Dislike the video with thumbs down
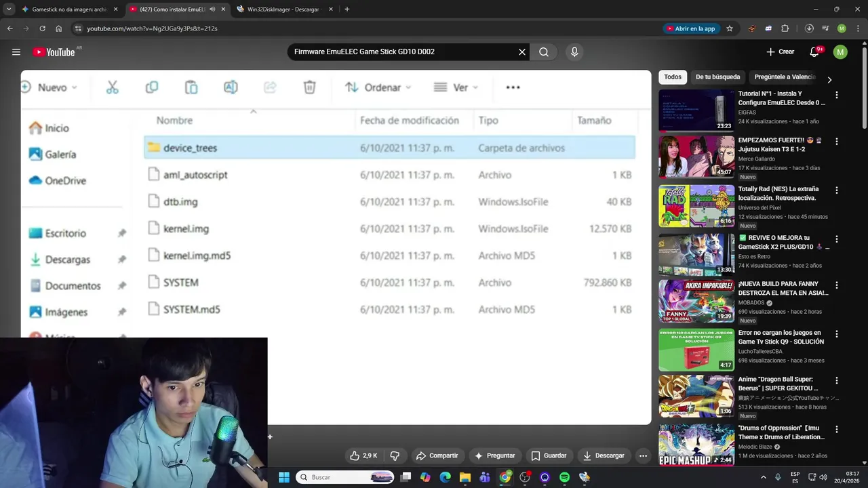The width and height of the screenshot is (868, 488). click(x=395, y=455)
